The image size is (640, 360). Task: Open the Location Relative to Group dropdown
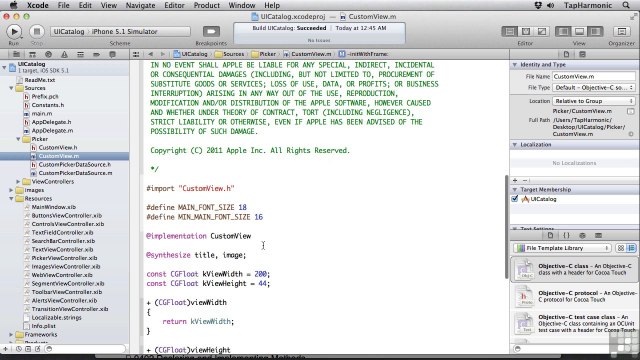[594, 101]
